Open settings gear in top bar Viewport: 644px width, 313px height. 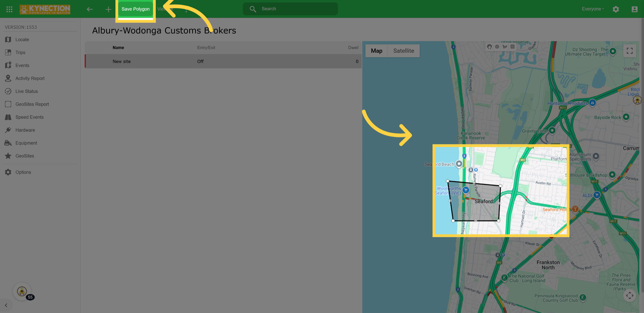(x=616, y=9)
